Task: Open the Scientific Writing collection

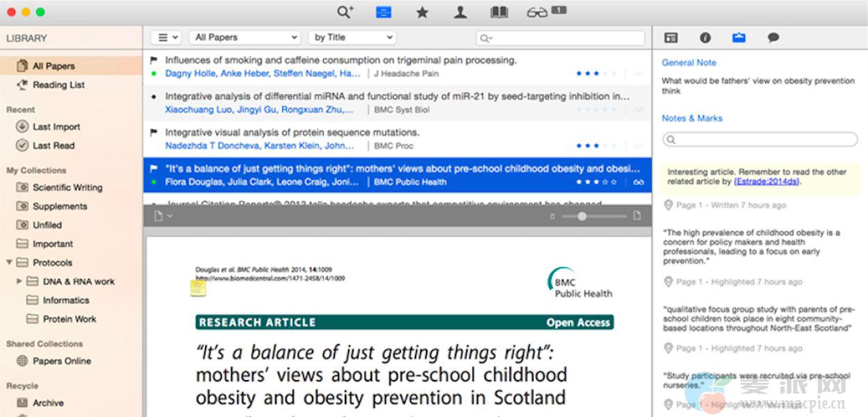Action: tap(67, 188)
